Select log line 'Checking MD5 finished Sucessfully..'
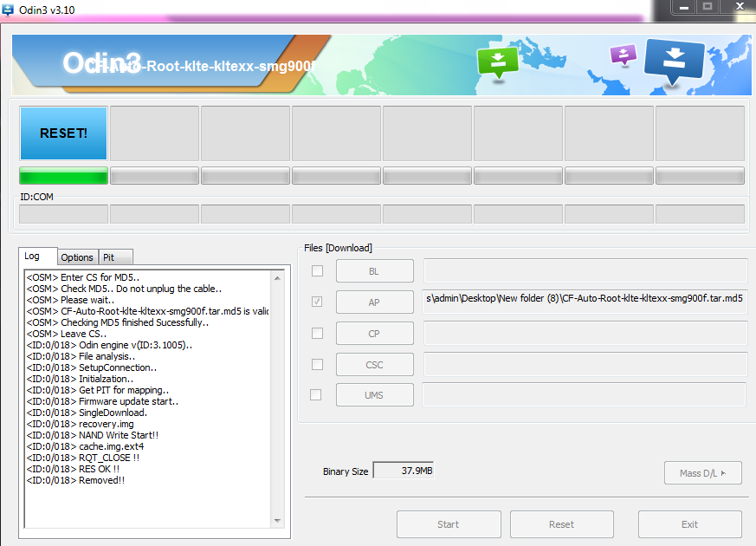756x546 pixels. (x=118, y=322)
